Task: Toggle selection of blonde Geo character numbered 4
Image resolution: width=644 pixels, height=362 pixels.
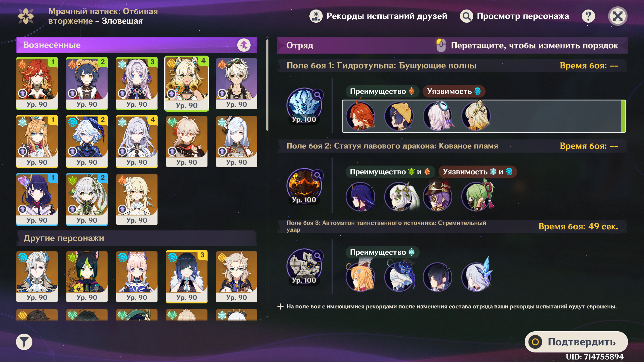Action: [x=187, y=83]
